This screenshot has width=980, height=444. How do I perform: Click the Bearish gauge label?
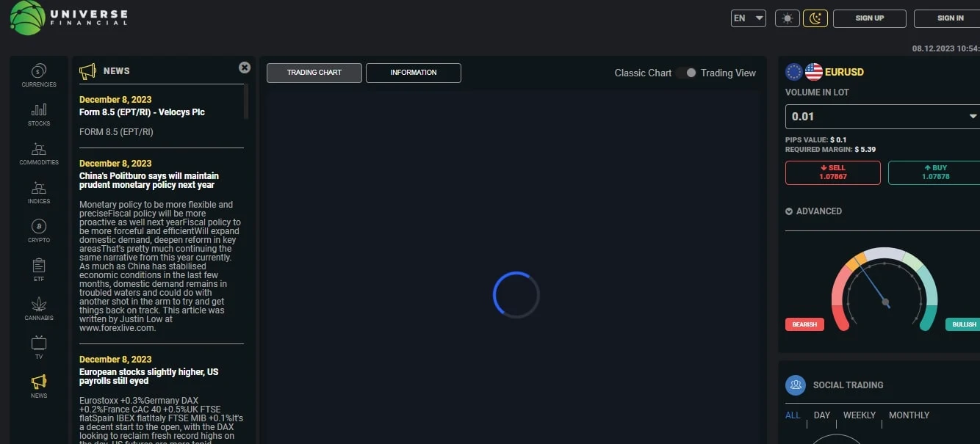[804, 324]
